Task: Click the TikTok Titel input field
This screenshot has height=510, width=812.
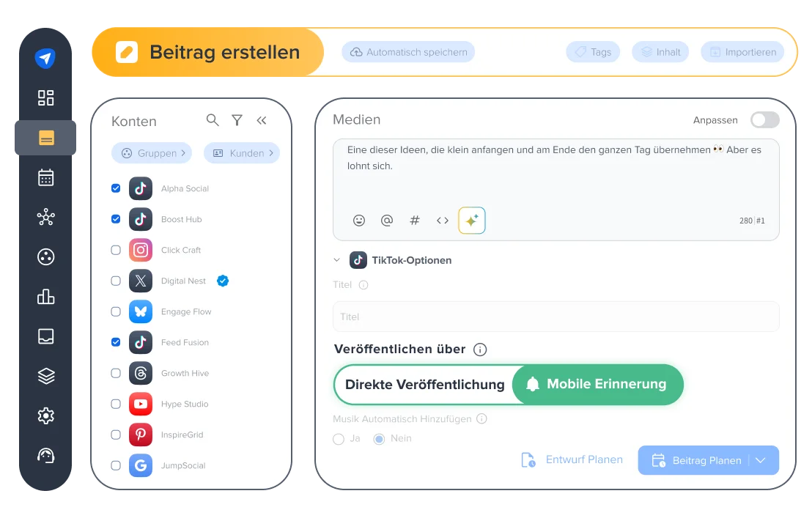Action: [x=556, y=317]
